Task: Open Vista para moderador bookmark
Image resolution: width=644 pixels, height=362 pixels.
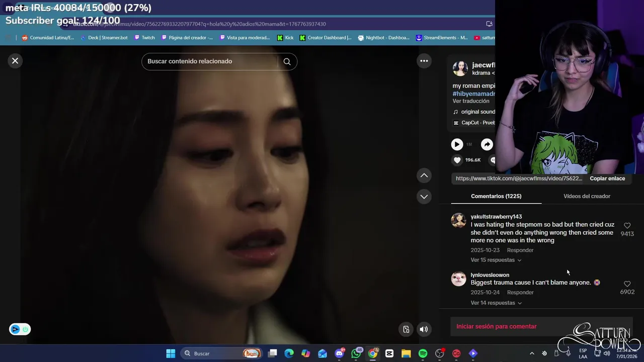Action: click(245, 38)
